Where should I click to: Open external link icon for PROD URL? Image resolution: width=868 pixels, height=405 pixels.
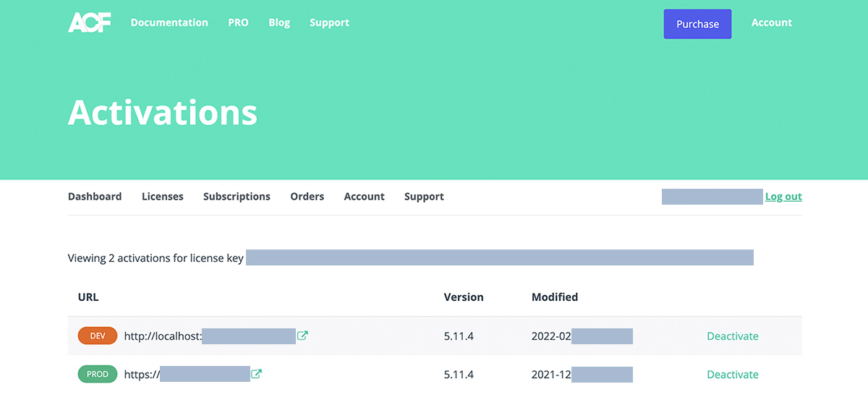coord(256,374)
